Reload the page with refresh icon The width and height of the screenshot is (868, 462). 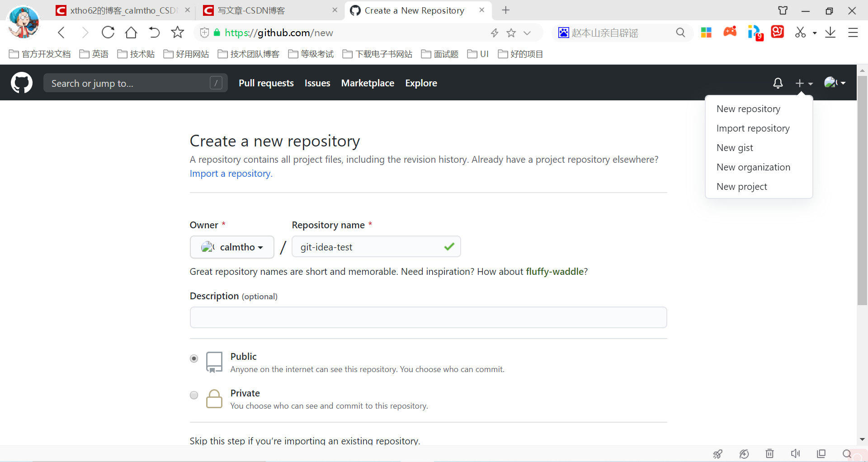tap(108, 33)
